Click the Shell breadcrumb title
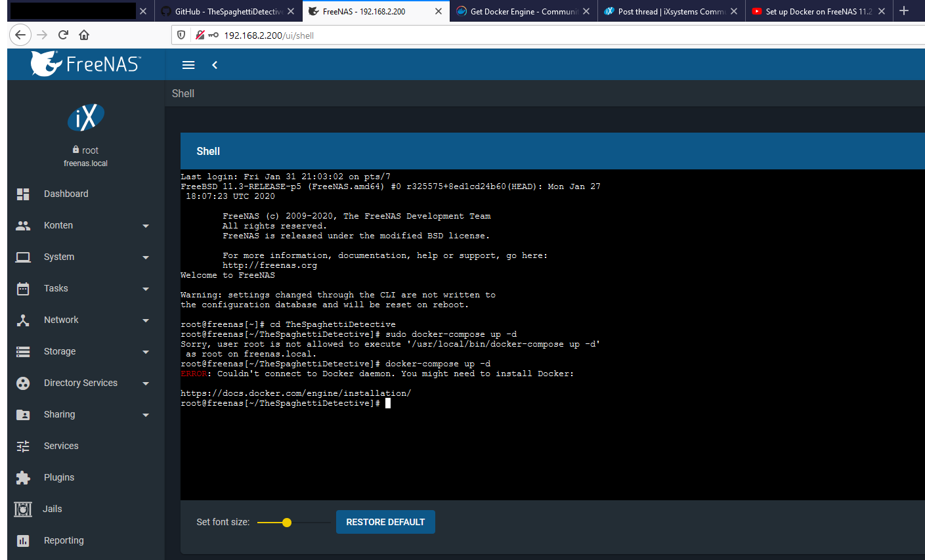925x560 pixels. coord(183,93)
